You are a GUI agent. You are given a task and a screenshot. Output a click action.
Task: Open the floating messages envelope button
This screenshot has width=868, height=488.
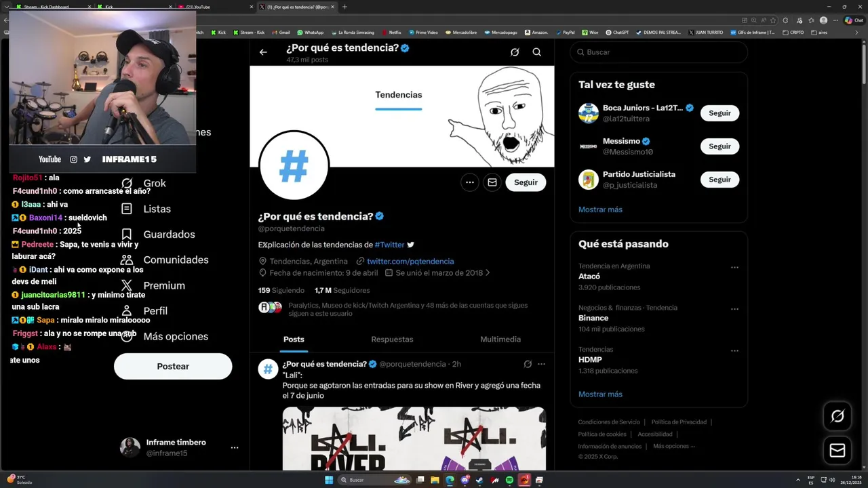pyautogui.click(x=837, y=451)
